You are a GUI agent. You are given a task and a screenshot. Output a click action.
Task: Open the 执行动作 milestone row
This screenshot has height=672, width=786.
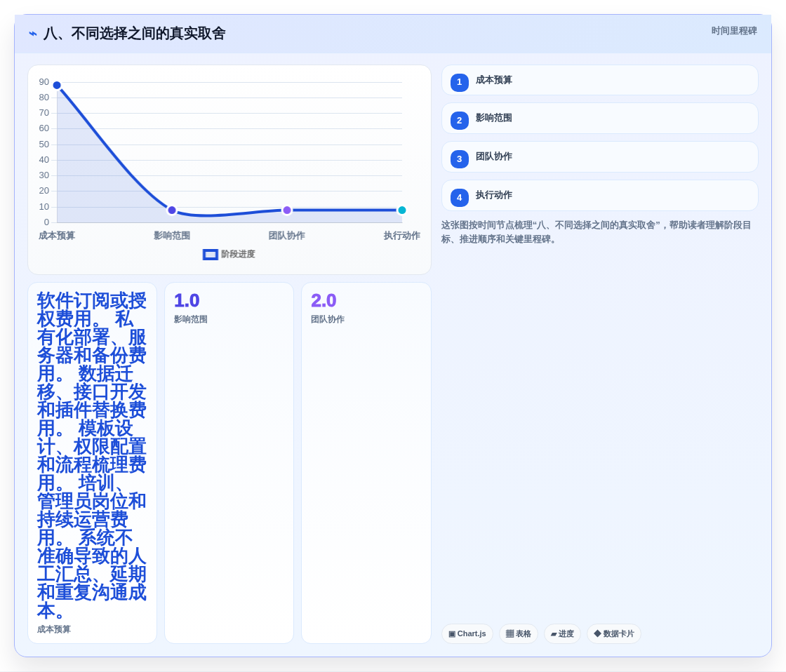599,196
